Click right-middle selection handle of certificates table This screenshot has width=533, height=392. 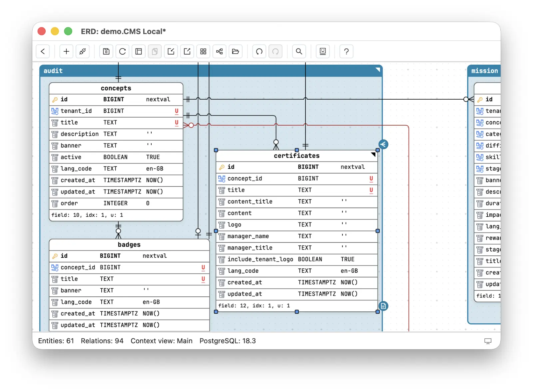tap(377, 231)
